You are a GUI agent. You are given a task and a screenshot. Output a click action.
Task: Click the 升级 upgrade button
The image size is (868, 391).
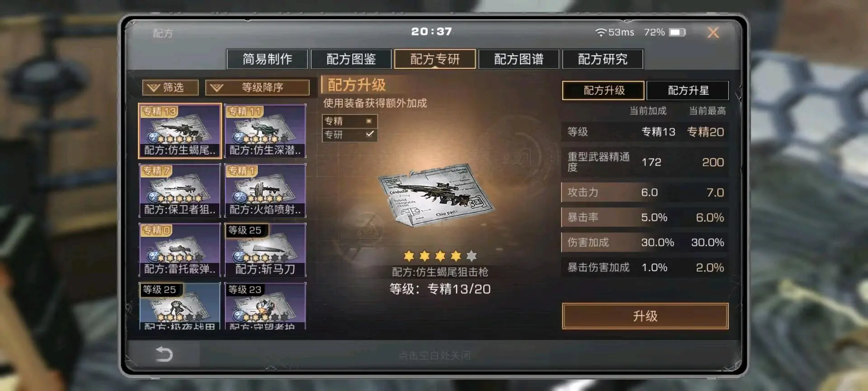(x=645, y=316)
